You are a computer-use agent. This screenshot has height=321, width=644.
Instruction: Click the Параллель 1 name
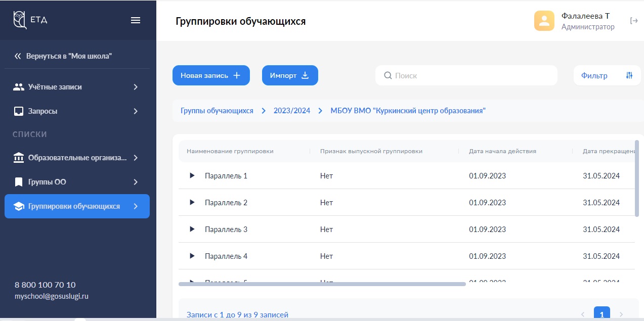tap(226, 176)
